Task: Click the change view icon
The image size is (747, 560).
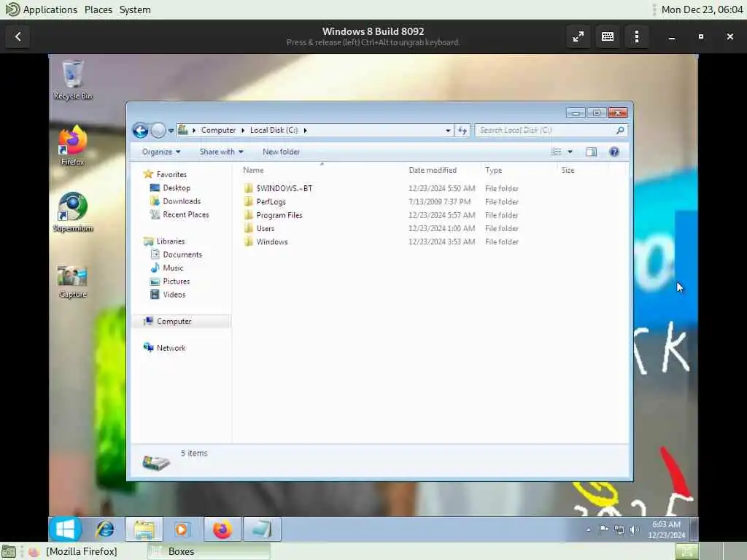Action: click(556, 152)
